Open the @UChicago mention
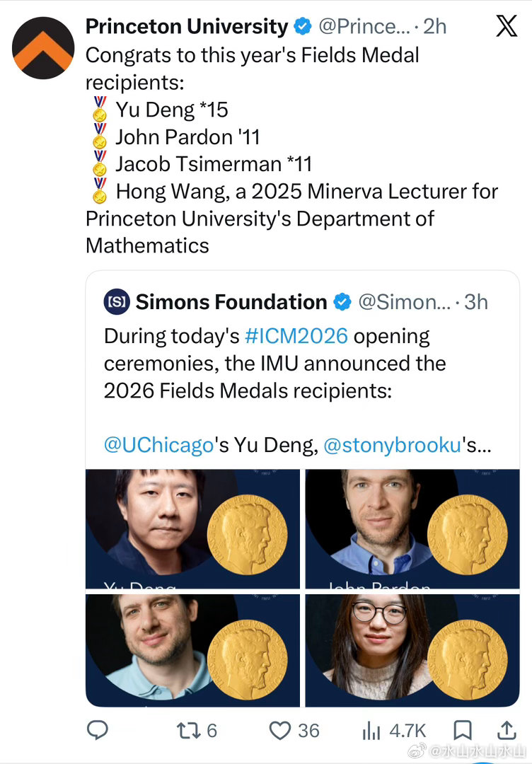 pyautogui.click(x=158, y=446)
